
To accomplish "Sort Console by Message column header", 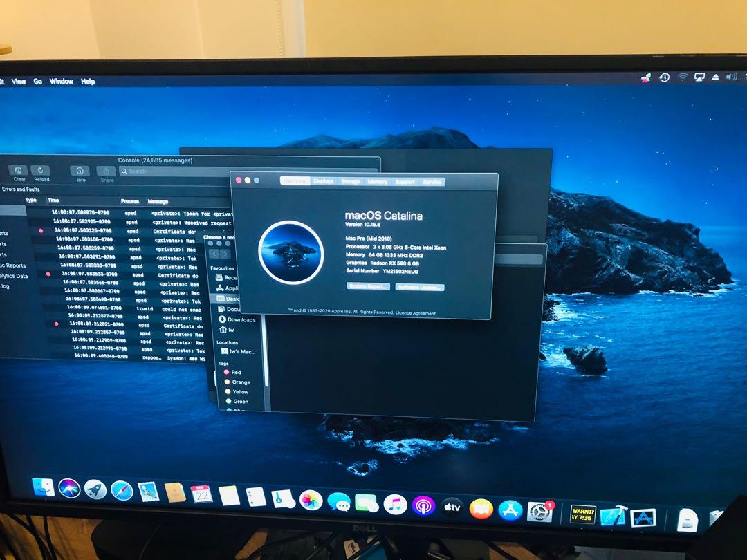I will 158,201.
